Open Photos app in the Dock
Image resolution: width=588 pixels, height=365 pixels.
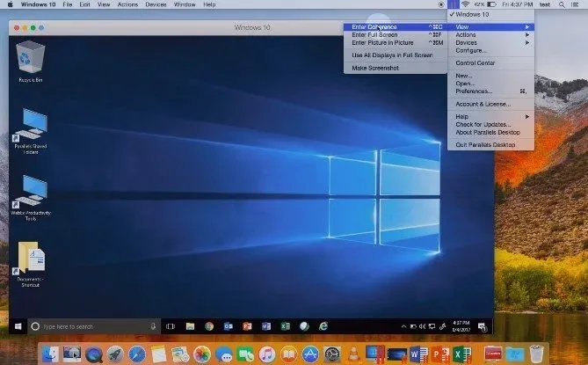click(202, 354)
